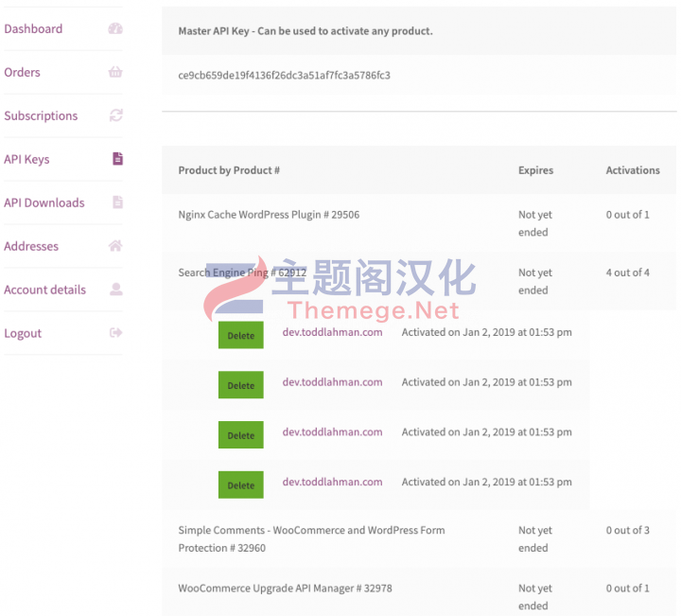Click the API Downloads file icon
Viewport: 681px width, 616px height.
click(x=117, y=202)
